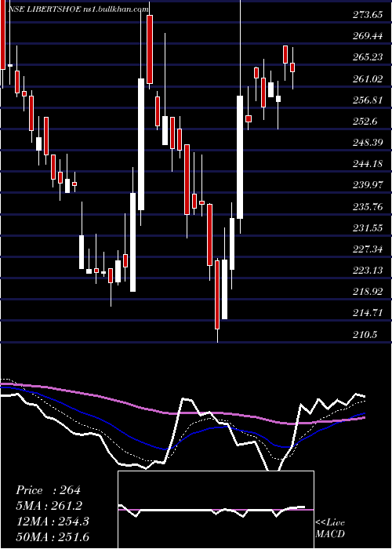Click the 252.6 price axis label

[365, 121]
